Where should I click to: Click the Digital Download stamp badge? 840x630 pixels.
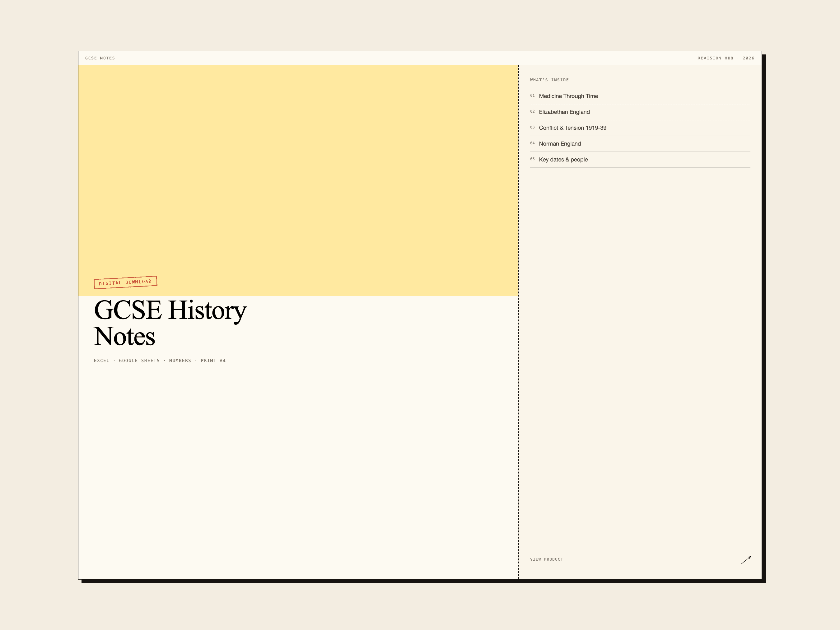125,282
